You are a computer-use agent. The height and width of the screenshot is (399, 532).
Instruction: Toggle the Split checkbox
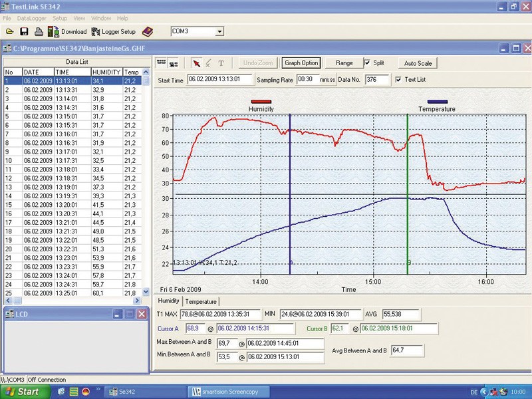click(x=367, y=63)
